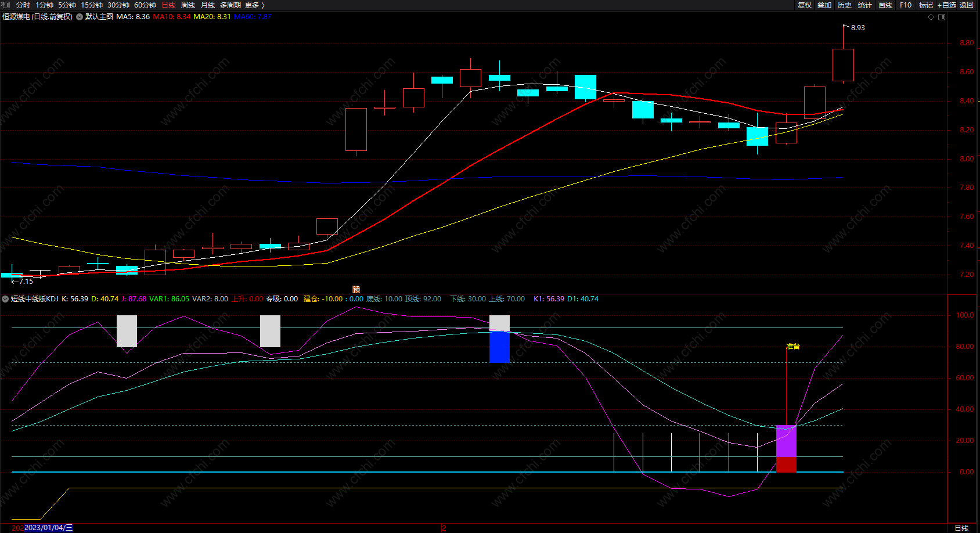The image size is (980, 533).
Task: Click the J: 87.68 value in KDJ header
Action: point(134,299)
